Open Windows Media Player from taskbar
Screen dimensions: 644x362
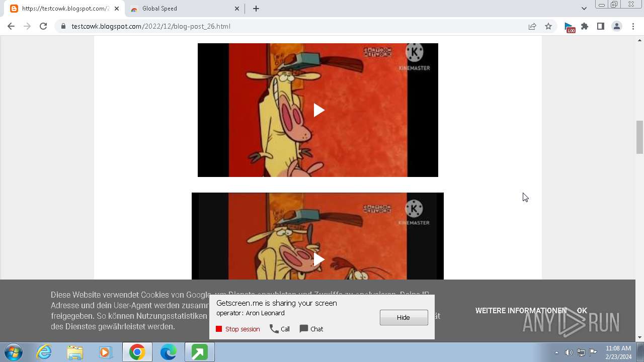(106, 352)
